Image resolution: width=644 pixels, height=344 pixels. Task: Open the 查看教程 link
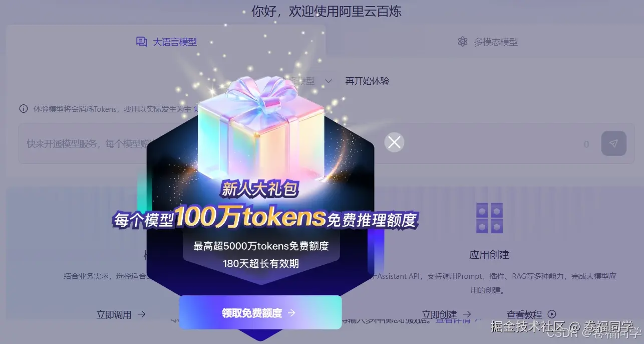click(x=524, y=314)
